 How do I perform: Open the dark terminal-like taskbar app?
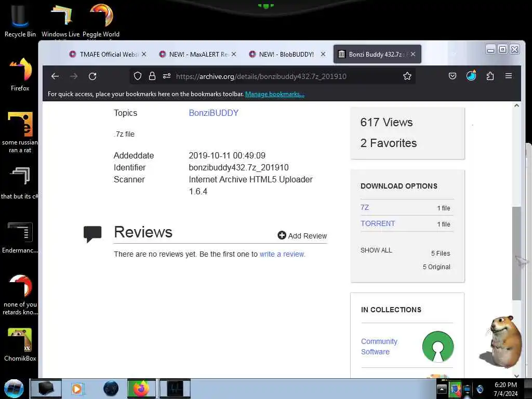175,389
